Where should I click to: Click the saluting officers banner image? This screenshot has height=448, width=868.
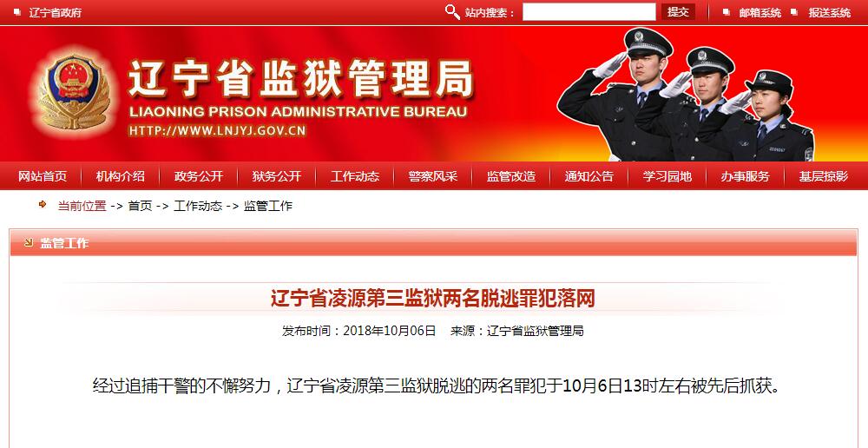[686, 94]
